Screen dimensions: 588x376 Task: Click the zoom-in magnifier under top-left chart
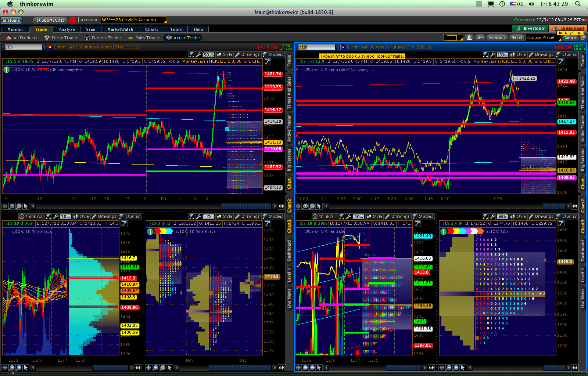[x=12, y=206]
